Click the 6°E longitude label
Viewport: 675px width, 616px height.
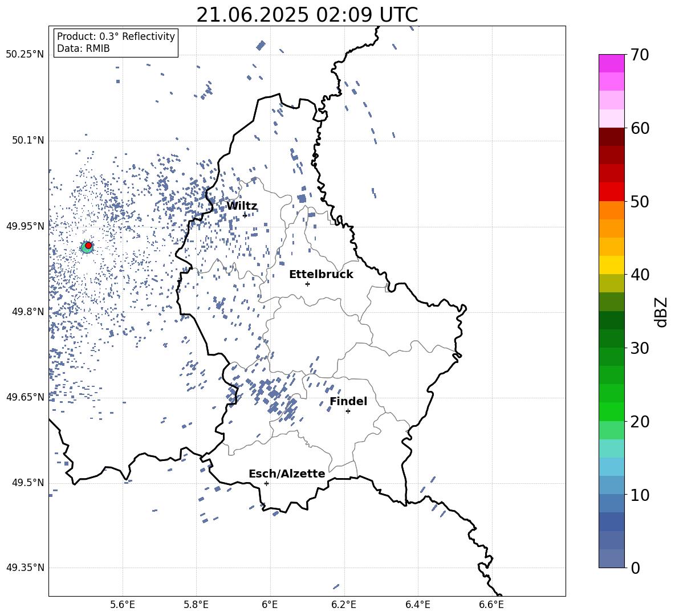pos(270,605)
